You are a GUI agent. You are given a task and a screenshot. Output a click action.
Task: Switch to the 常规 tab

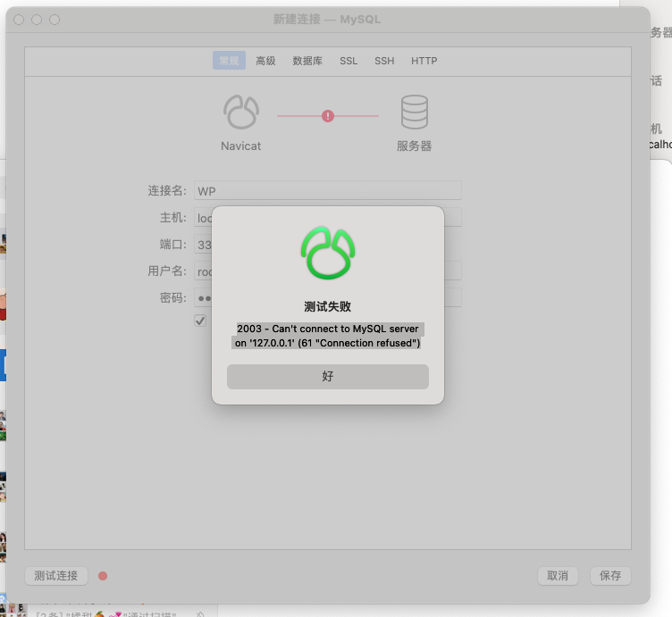point(229,61)
